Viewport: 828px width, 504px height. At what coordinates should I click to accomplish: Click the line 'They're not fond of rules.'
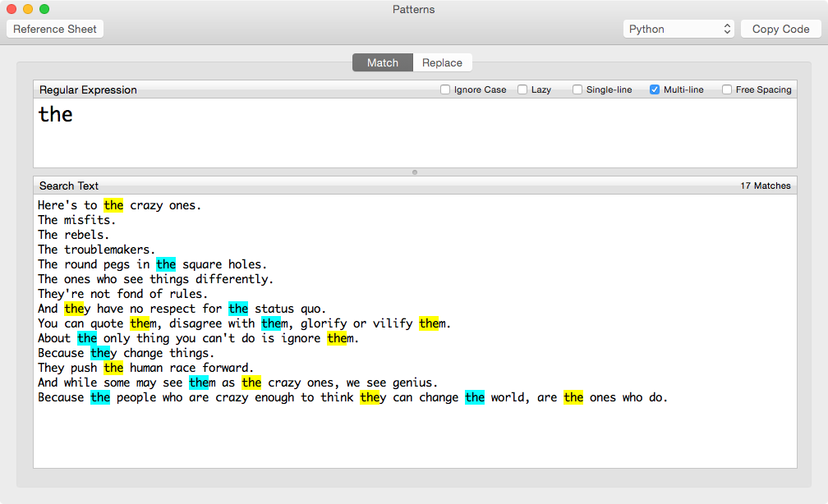tap(122, 294)
